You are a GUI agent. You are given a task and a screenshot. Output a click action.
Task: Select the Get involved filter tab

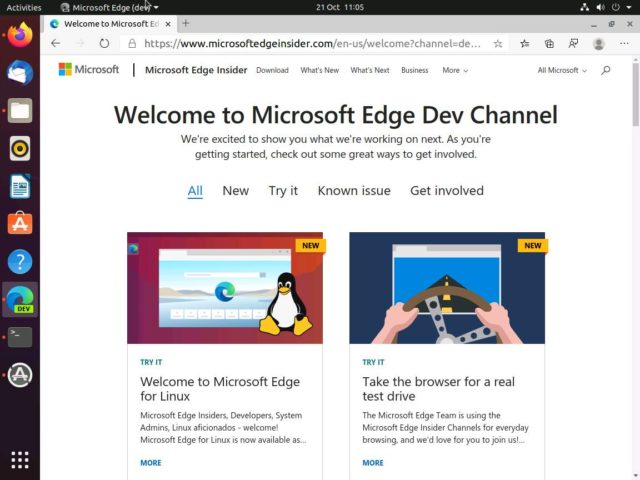click(447, 191)
